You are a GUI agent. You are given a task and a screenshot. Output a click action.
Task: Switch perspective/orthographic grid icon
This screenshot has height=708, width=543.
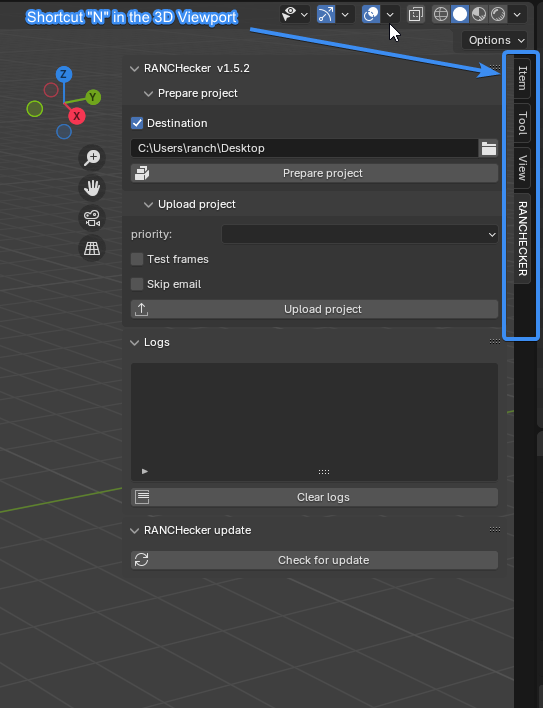tap(92, 248)
